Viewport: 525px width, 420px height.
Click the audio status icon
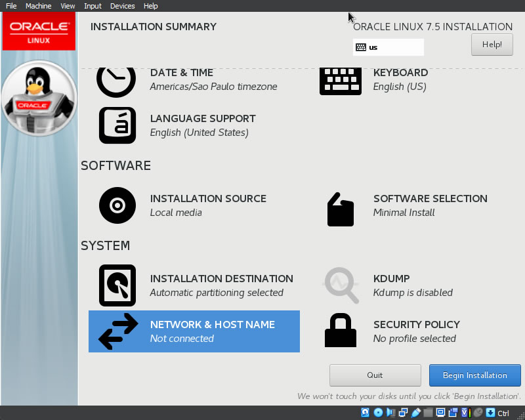390,412
